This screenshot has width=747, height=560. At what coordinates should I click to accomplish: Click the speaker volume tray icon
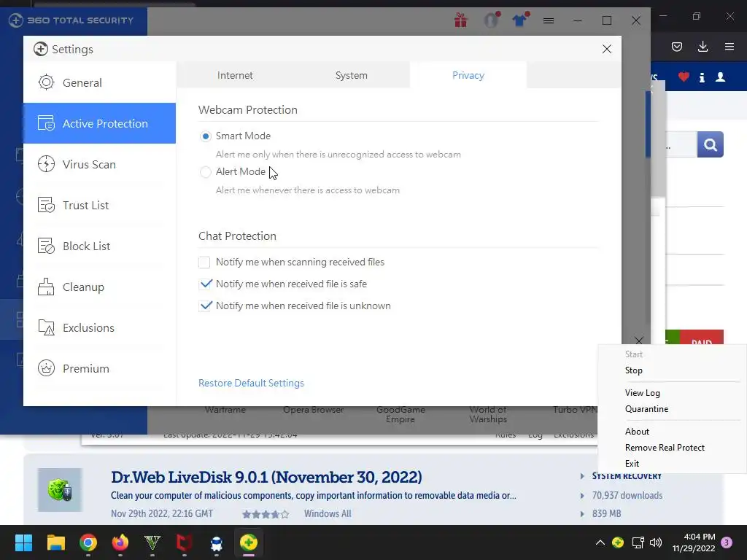(x=656, y=542)
